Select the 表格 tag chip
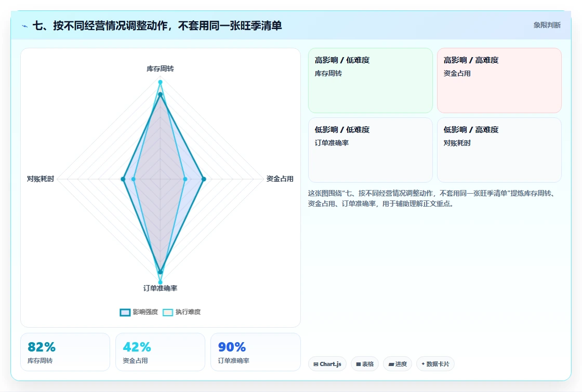This screenshot has width=582, height=392. (364, 364)
